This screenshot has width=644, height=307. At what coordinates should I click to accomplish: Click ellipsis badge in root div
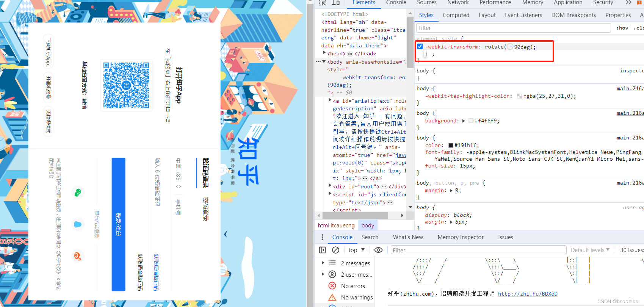click(x=384, y=187)
